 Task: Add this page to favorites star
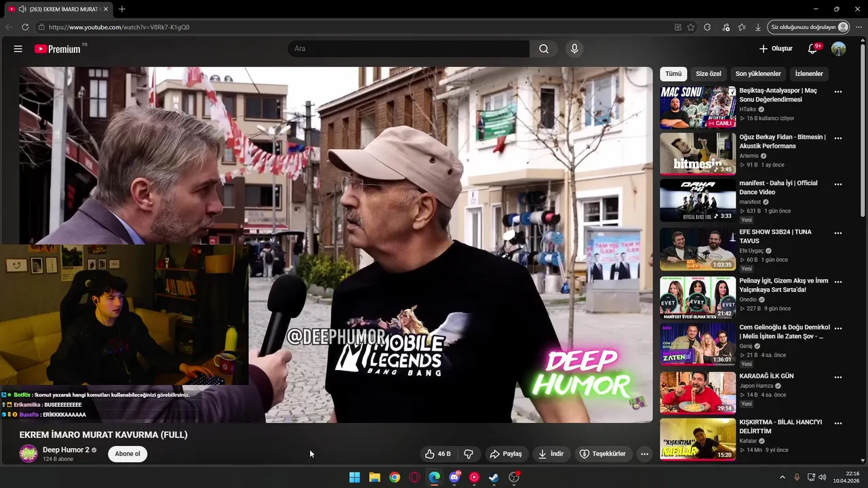click(x=691, y=27)
